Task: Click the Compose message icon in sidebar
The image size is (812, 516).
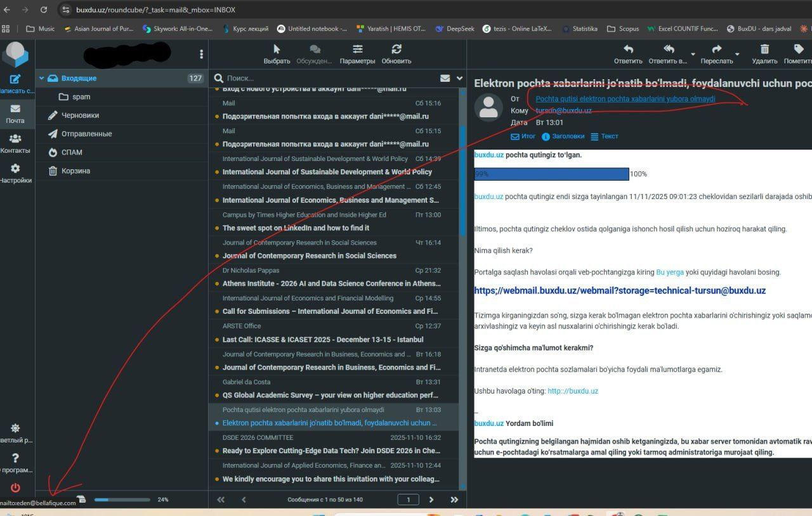Action: pyautogui.click(x=15, y=79)
